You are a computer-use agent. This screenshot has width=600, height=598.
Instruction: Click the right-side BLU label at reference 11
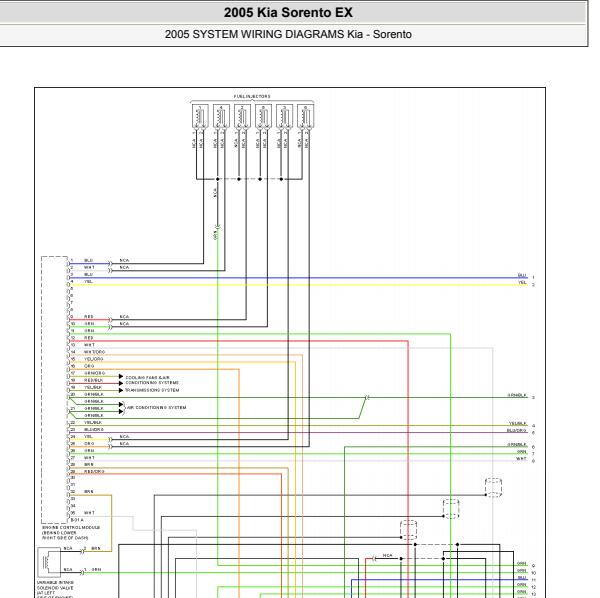tap(522, 578)
